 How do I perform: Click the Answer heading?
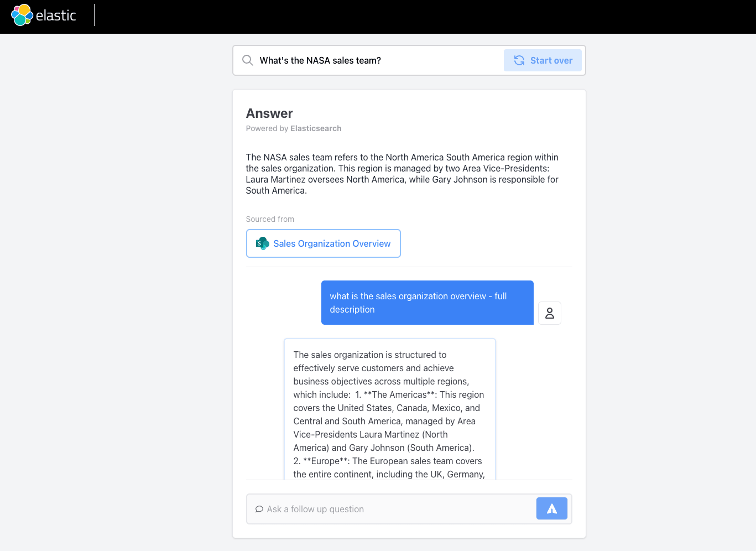tap(269, 113)
